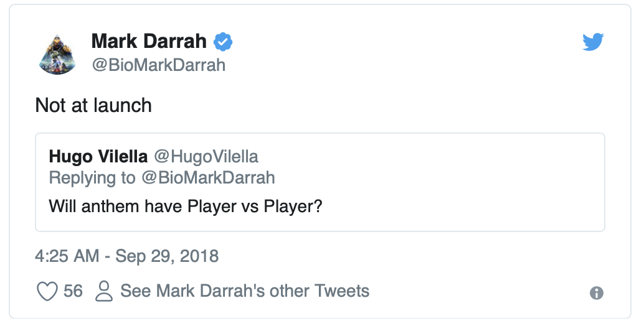Click the Hugo Vilella name
Viewport: 644px width, 321px height.
click(98, 157)
